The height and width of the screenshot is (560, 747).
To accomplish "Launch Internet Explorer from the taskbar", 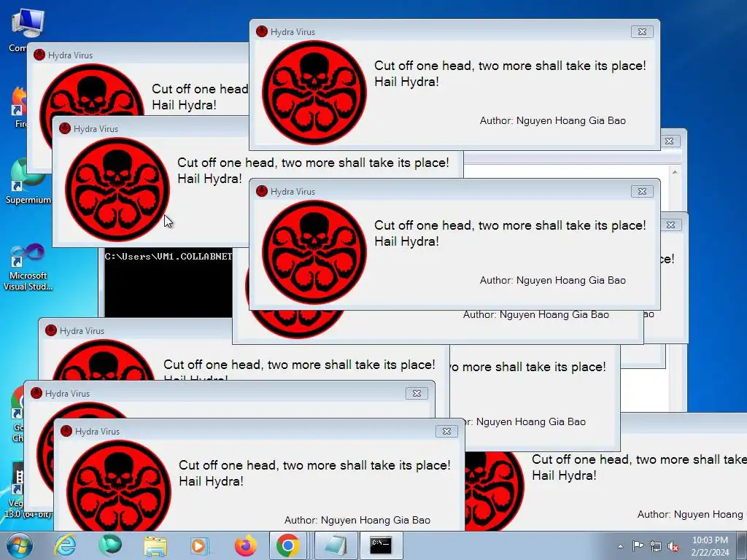I will point(65,545).
